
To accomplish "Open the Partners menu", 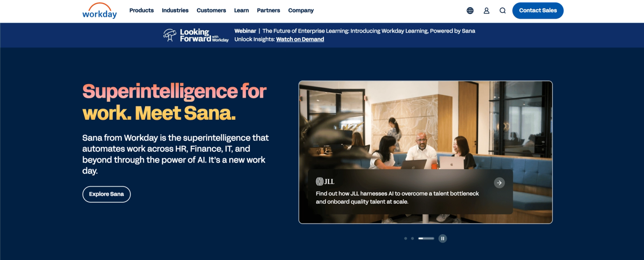I will (268, 10).
